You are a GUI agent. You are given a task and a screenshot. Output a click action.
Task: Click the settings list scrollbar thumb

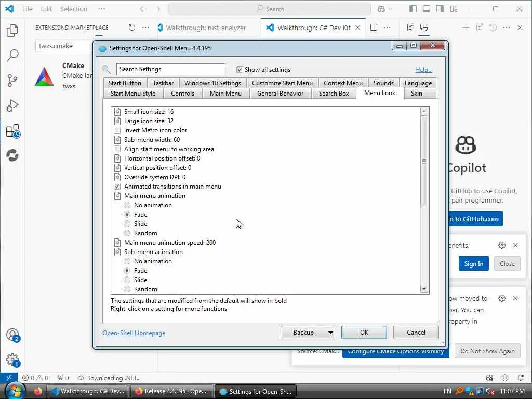tap(424, 162)
